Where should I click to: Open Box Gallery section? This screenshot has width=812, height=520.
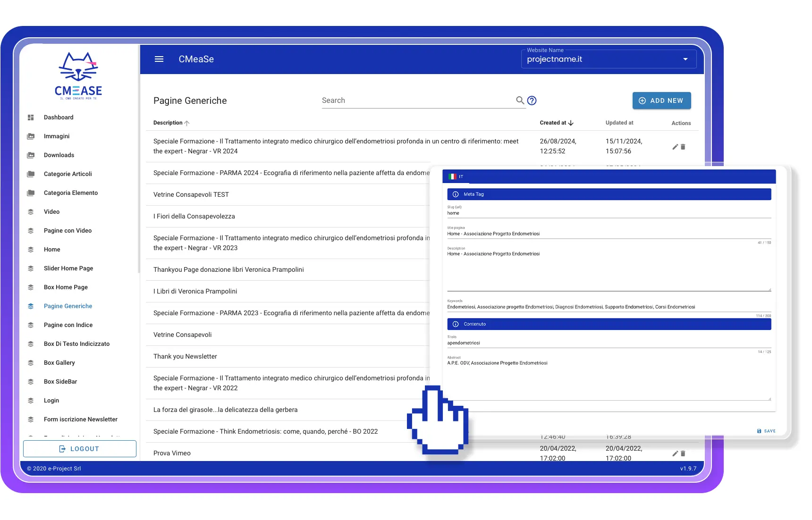click(x=59, y=363)
